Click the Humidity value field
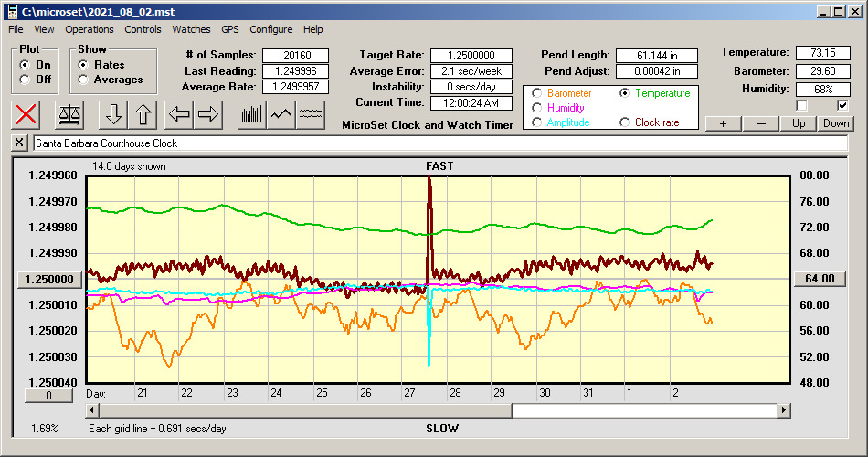The height and width of the screenshot is (457, 868). click(822, 89)
